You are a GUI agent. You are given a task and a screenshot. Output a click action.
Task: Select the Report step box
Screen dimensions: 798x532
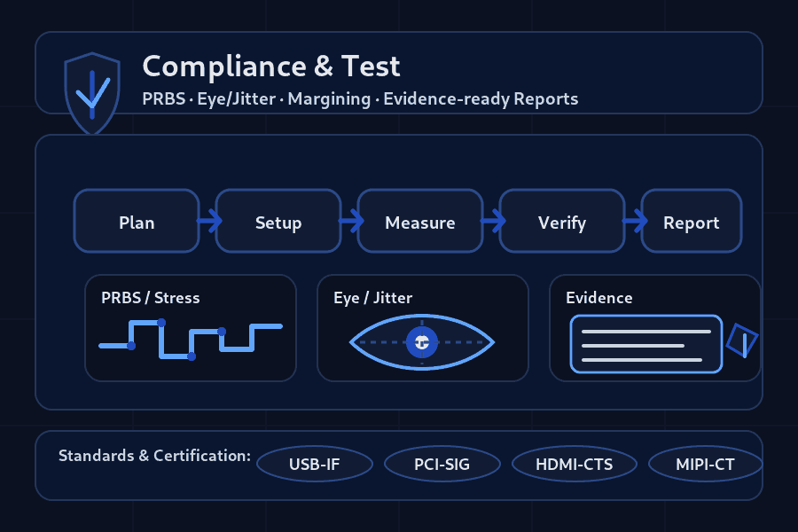coord(692,221)
